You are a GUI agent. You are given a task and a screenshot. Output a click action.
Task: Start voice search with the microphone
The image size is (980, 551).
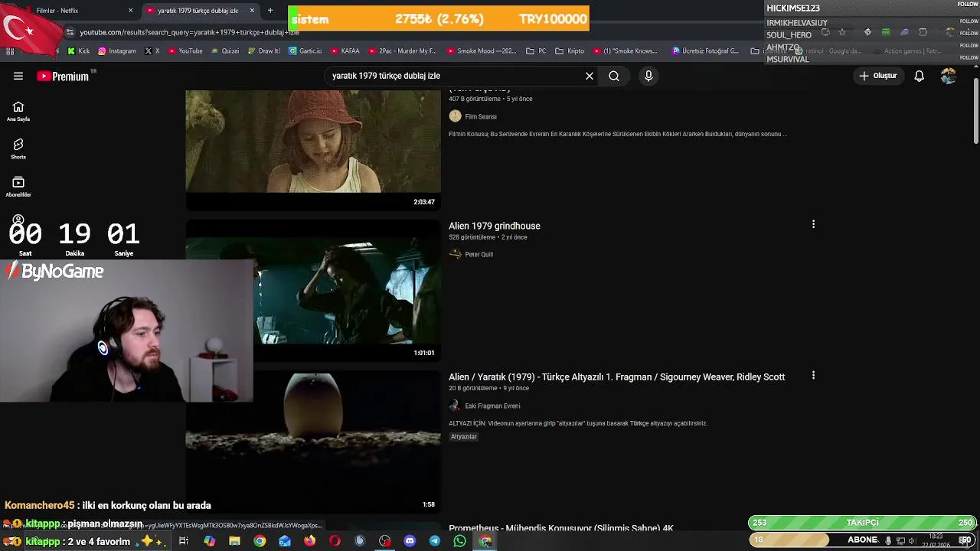pyautogui.click(x=648, y=76)
